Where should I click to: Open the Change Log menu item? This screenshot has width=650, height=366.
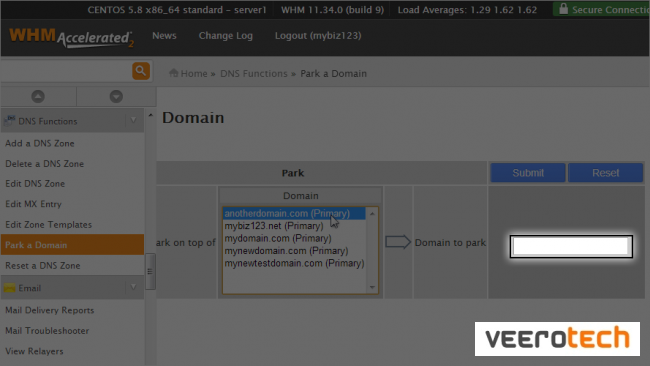(x=226, y=36)
